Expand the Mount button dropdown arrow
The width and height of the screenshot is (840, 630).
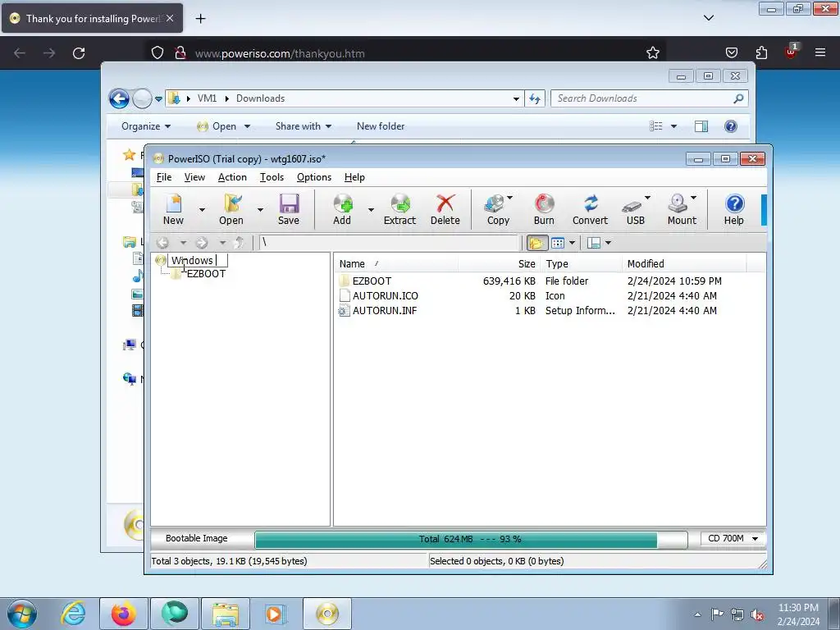(694, 199)
